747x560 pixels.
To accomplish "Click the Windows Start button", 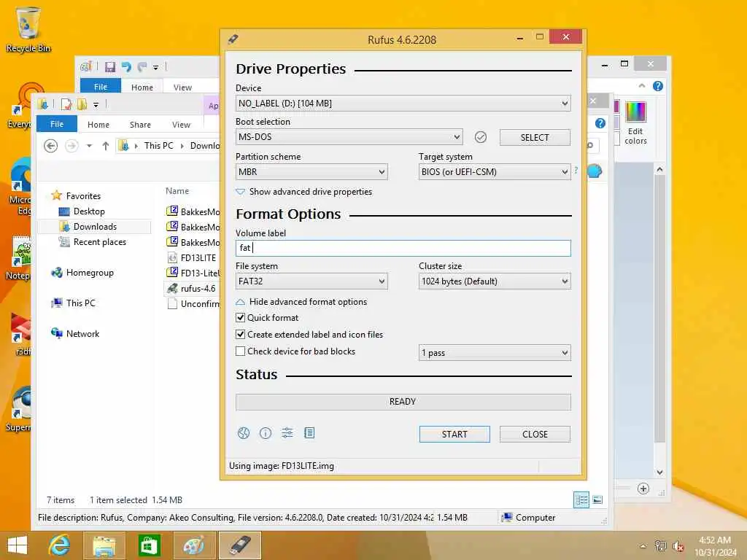I will (18, 545).
